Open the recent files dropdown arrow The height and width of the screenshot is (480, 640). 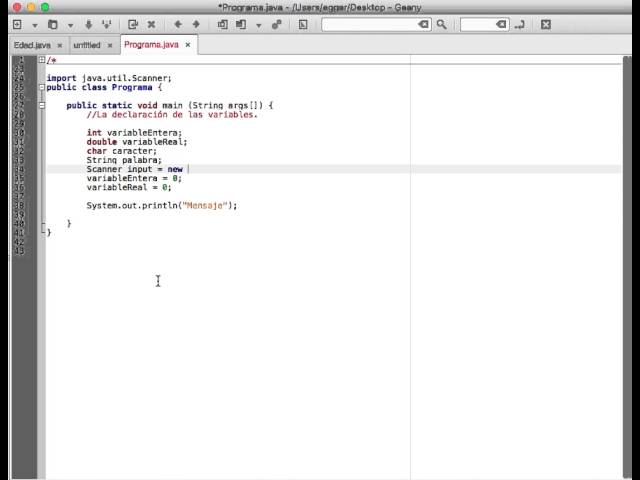(x=70, y=24)
